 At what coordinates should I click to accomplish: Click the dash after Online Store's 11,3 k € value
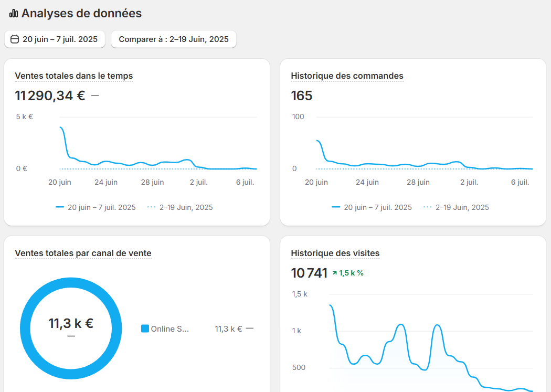(250, 329)
